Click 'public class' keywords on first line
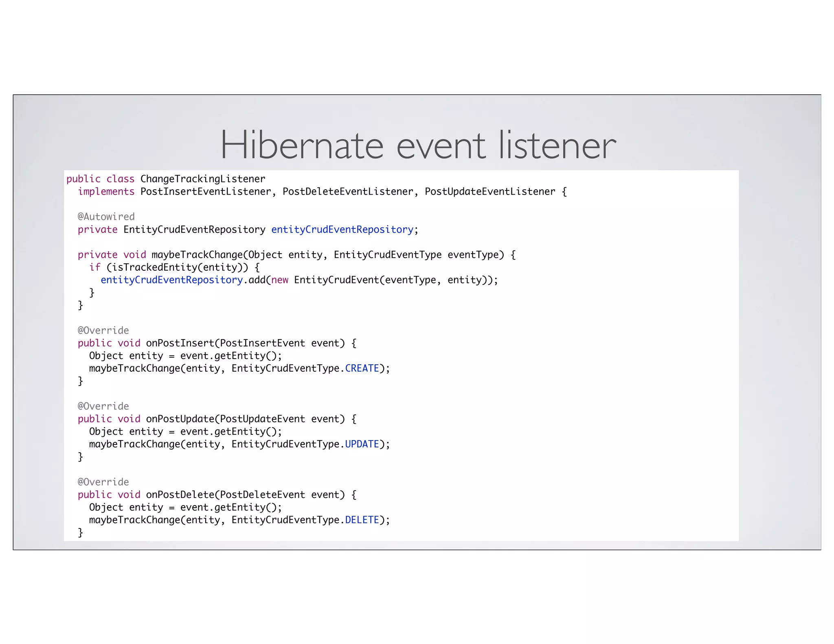 point(100,179)
